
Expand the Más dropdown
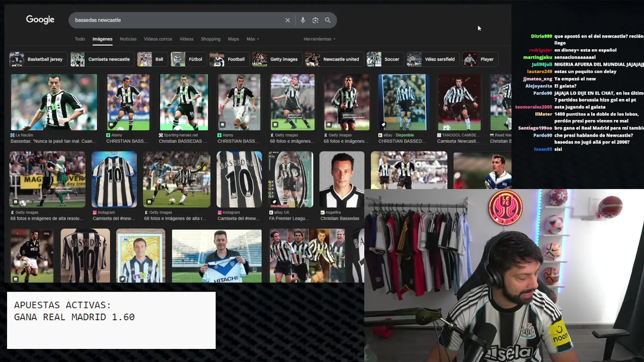point(253,39)
